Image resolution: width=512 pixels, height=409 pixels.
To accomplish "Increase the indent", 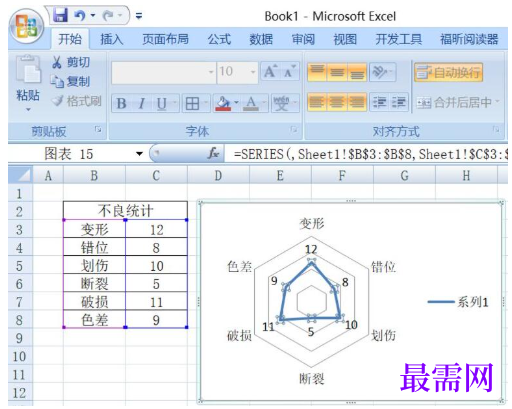I will coord(399,102).
